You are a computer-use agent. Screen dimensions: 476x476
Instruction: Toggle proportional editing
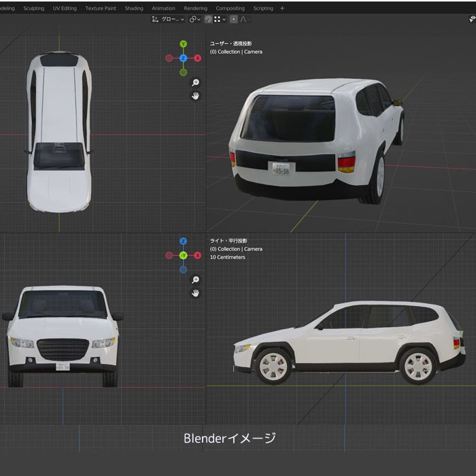coord(233,20)
